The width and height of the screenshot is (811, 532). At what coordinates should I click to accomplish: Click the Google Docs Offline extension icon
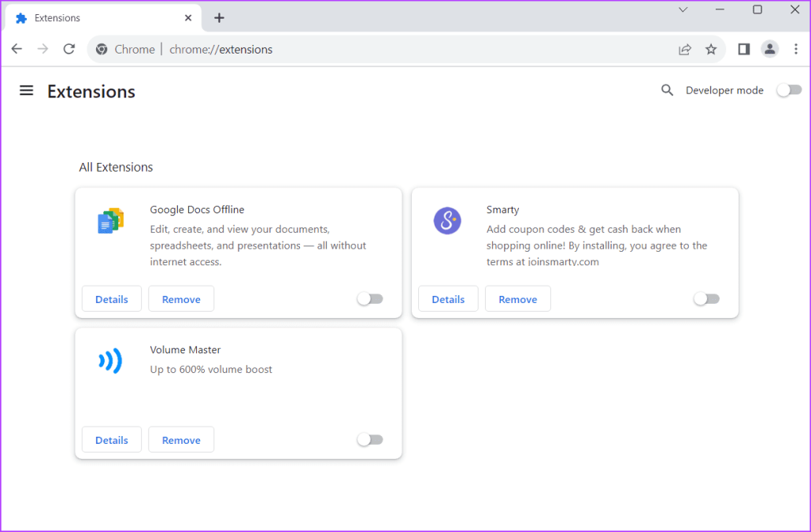pyautogui.click(x=110, y=221)
